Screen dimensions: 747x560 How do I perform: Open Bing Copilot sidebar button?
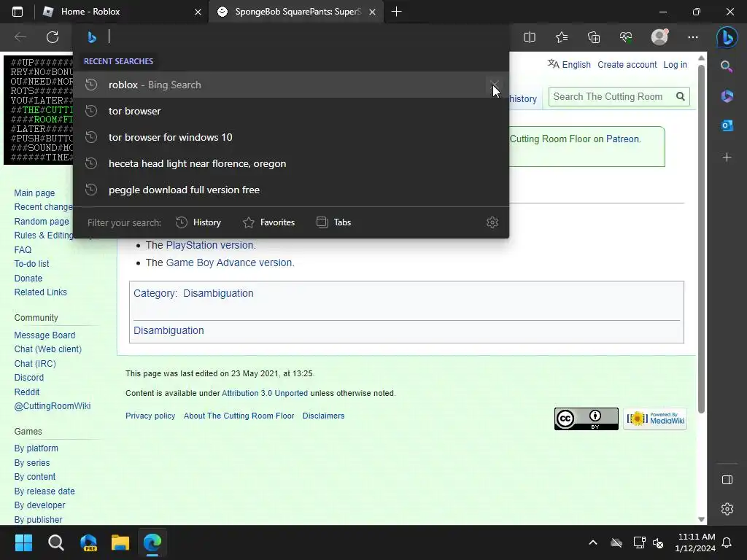[x=727, y=37]
